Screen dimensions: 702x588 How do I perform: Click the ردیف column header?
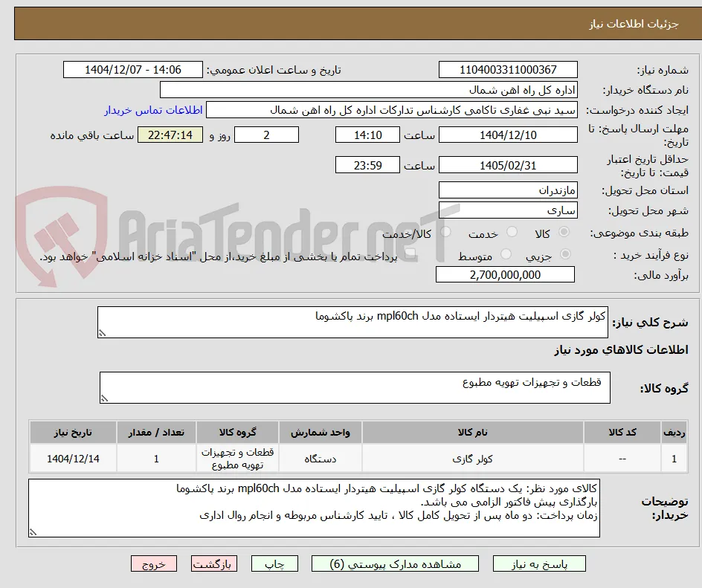[674, 433]
